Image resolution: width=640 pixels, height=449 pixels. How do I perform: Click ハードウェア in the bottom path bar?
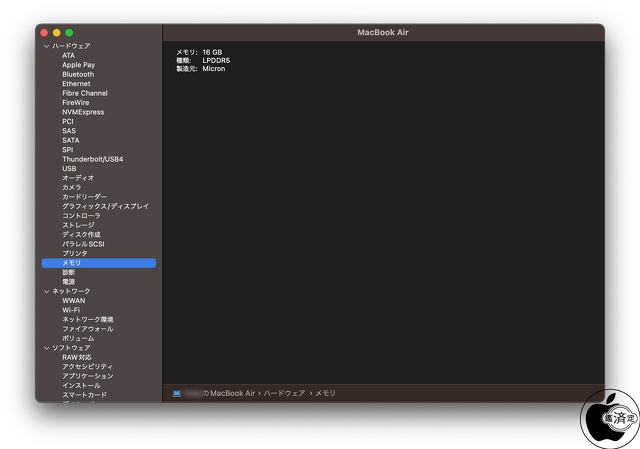click(x=285, y=394)
